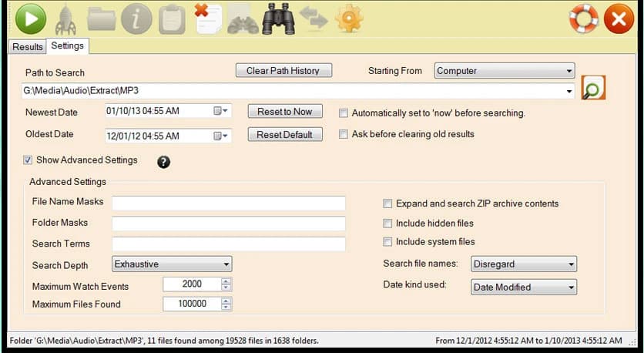This screenshot has width=644, height=353.
Task: Click the grayed-out binoculars icon
Action: coord(243,20)
